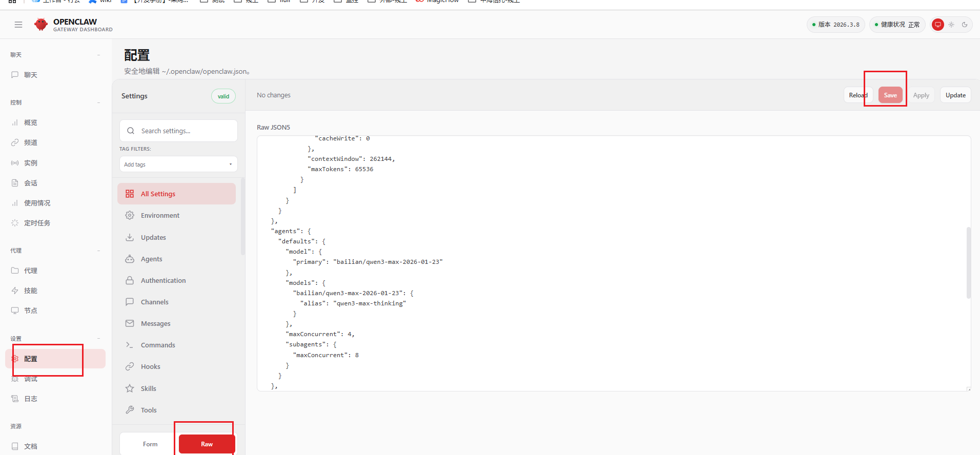This screenshot has height=455, width=980.
Task: Select Commands settings category
Action: click(x=176, y=345)
